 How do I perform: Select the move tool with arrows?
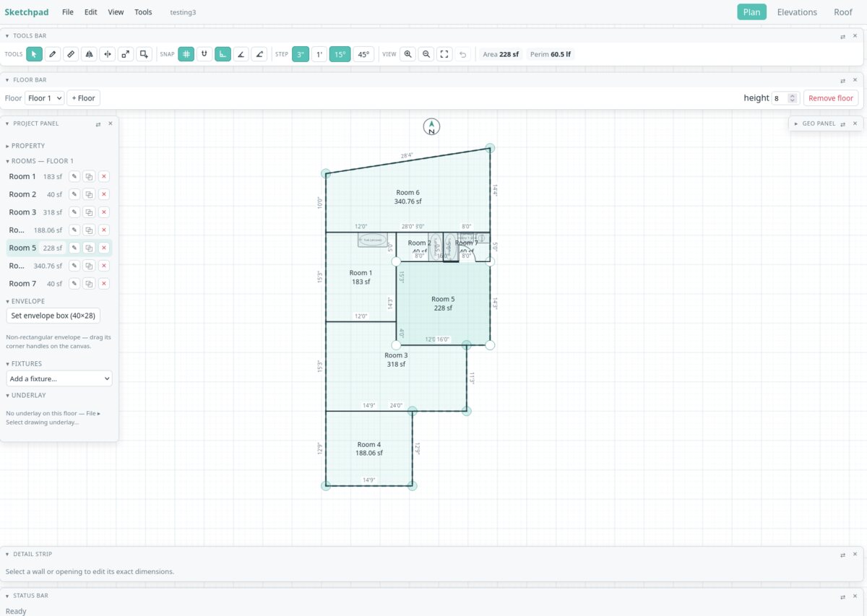point(108,54)
